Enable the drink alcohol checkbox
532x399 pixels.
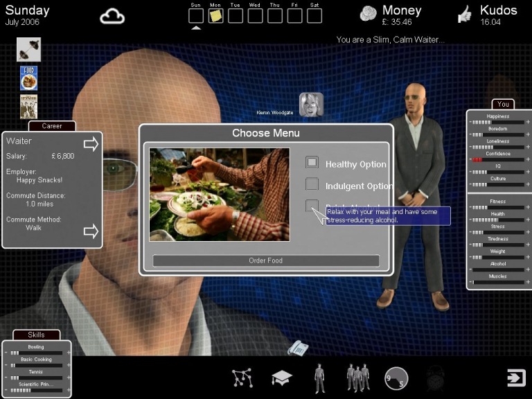(x=312, y=206)
